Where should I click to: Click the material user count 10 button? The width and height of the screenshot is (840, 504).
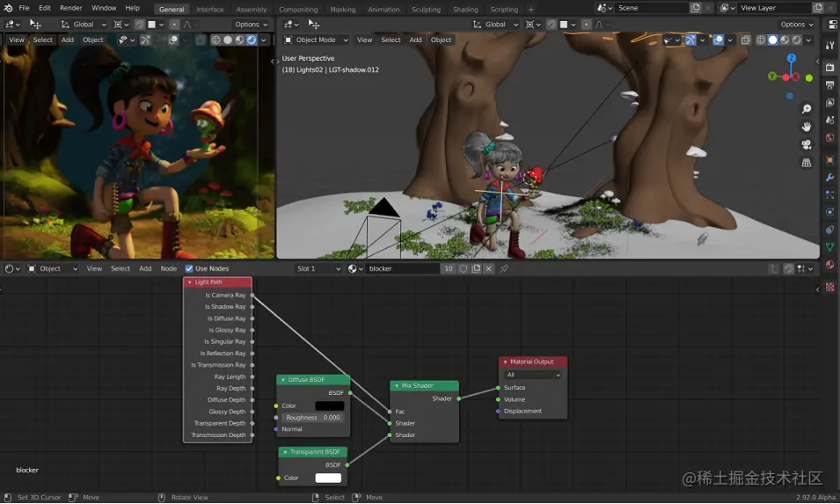[x=449, y=269]
